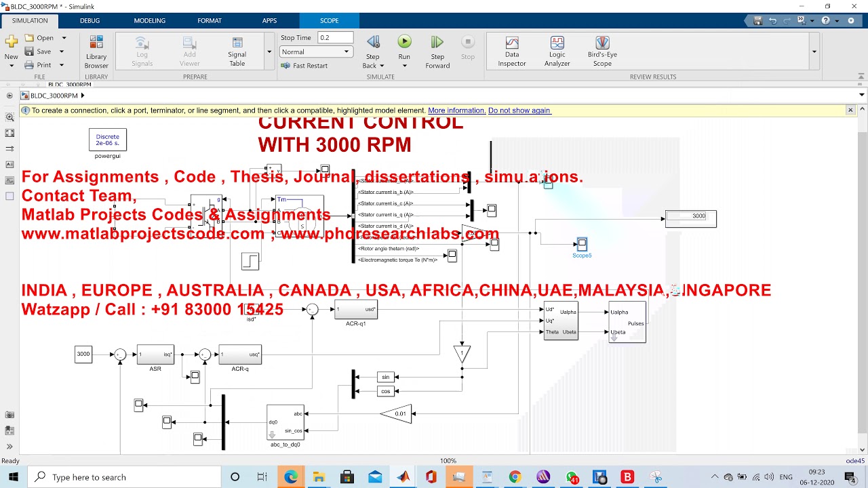The height and width of the screenshot is (488, 868).
Task: Select the powergui Discrete block
Action: point(107,140)
